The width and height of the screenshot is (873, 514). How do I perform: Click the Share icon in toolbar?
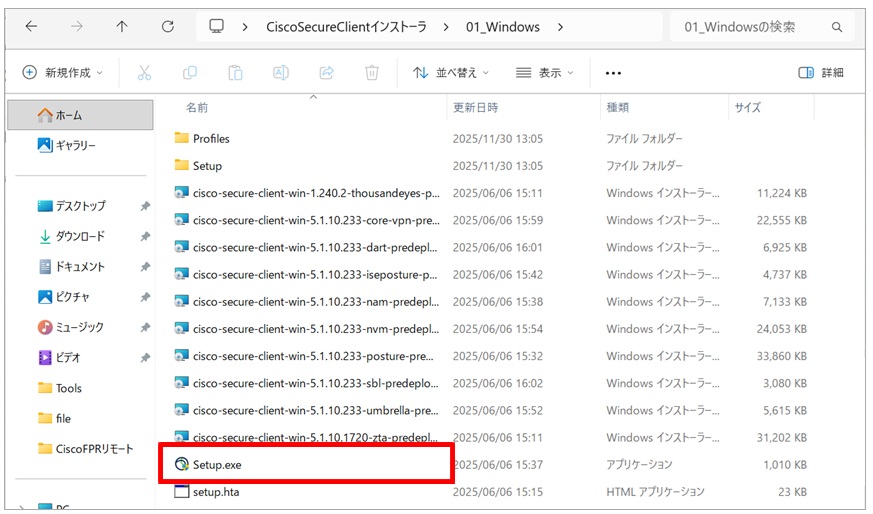326,73
